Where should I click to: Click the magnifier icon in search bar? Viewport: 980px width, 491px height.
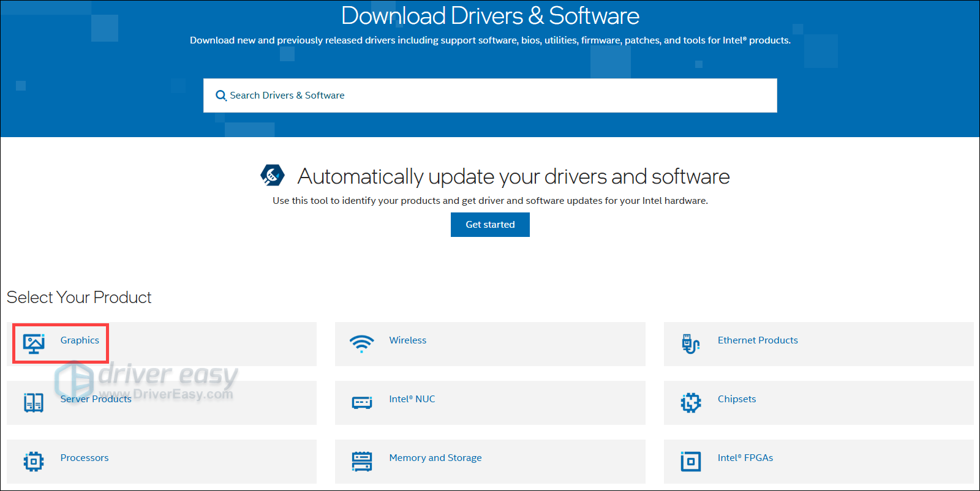click(221, 96)
